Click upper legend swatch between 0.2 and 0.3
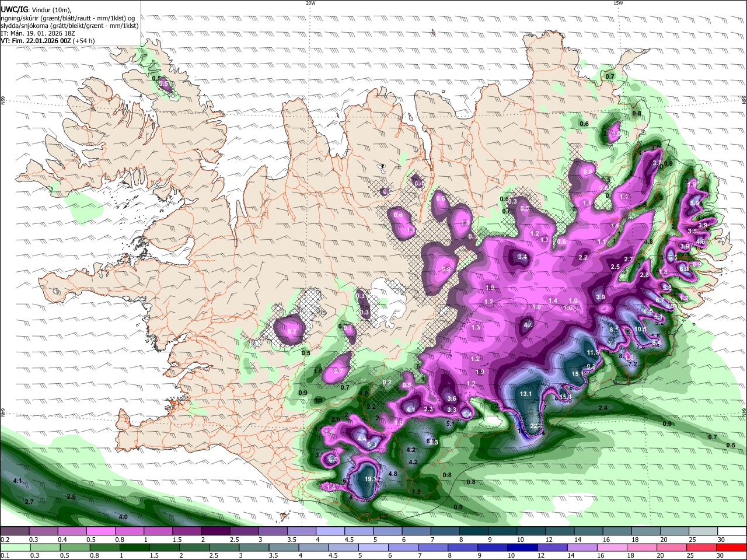This screenshot has width=747, height=560. pos(15,531)
